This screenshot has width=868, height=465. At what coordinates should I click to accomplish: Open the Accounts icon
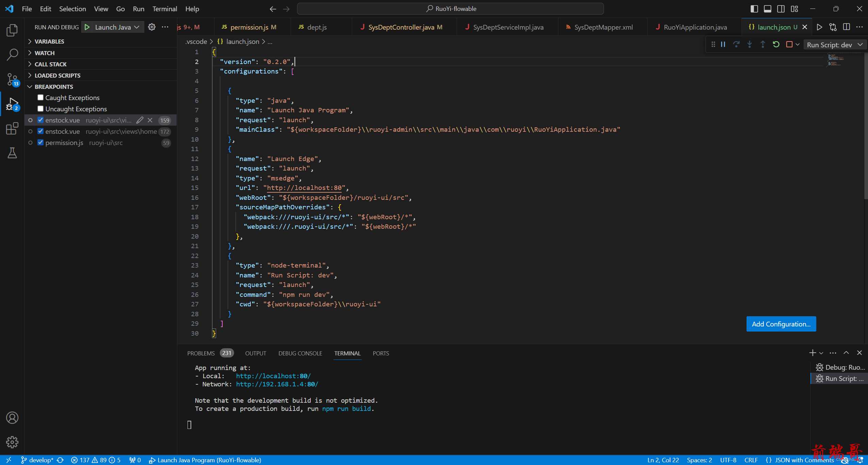coord(12,418)
